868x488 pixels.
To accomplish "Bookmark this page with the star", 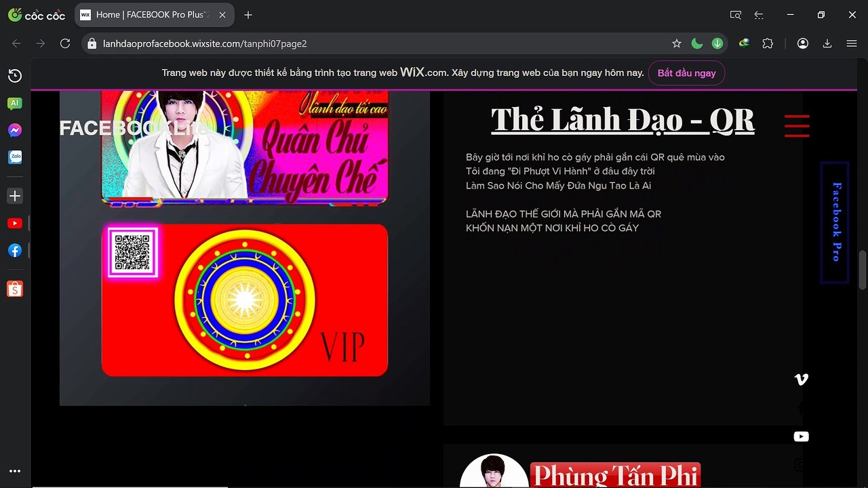I will click(x=676, y=43).
